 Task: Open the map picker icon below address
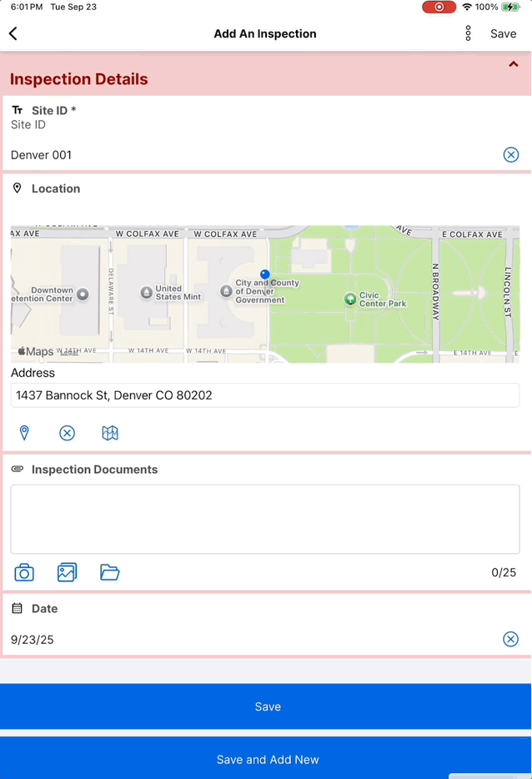pyautogui.click(x=110, y=433)
